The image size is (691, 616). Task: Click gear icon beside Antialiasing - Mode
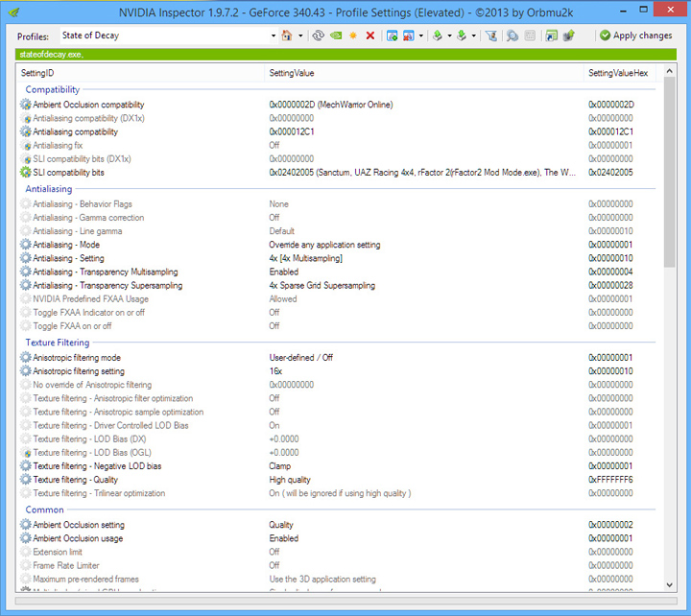click(x=26, y=245)
